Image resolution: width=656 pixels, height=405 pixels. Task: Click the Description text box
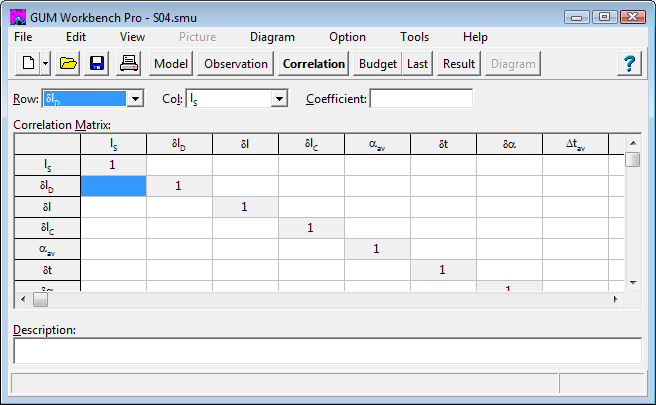(x=327, y=351)
